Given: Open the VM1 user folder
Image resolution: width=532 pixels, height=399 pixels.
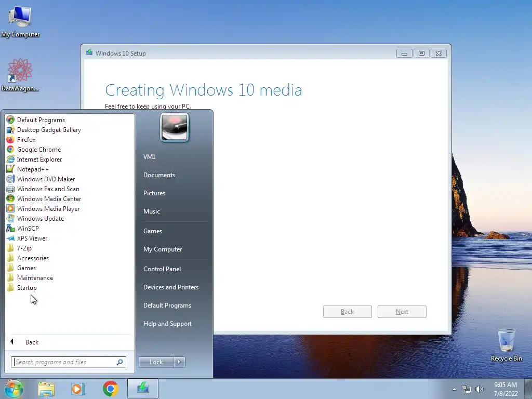Looking at the screenshot, I should pyautogui.click(x=149, y=157).
